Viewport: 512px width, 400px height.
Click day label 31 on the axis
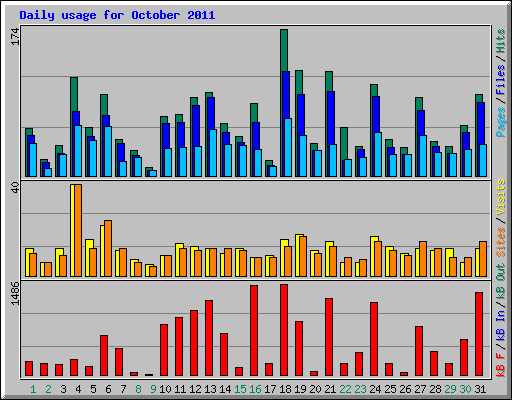tap(480, 389)
